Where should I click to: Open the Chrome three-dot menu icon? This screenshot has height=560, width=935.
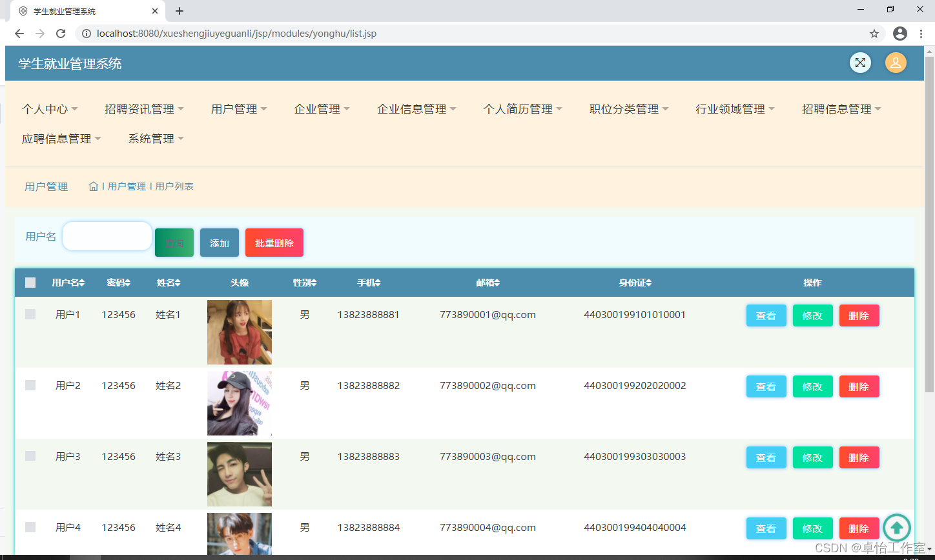[921, 34]
